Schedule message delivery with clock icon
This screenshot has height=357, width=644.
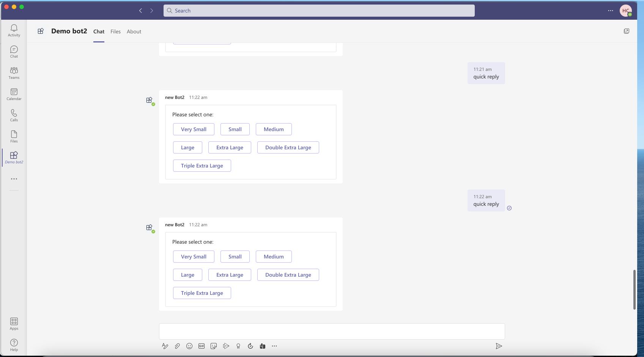pos(250,346)
